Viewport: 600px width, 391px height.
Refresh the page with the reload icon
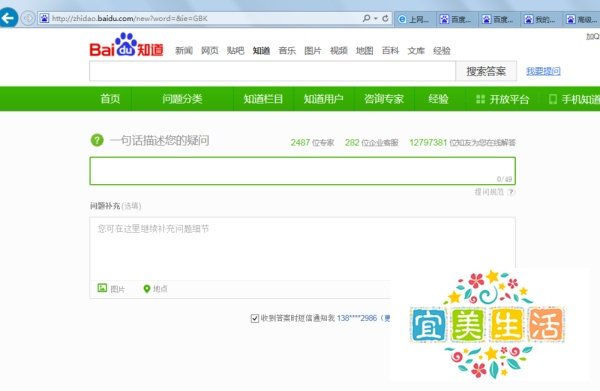pyautogui.click(x=385, y=18)
